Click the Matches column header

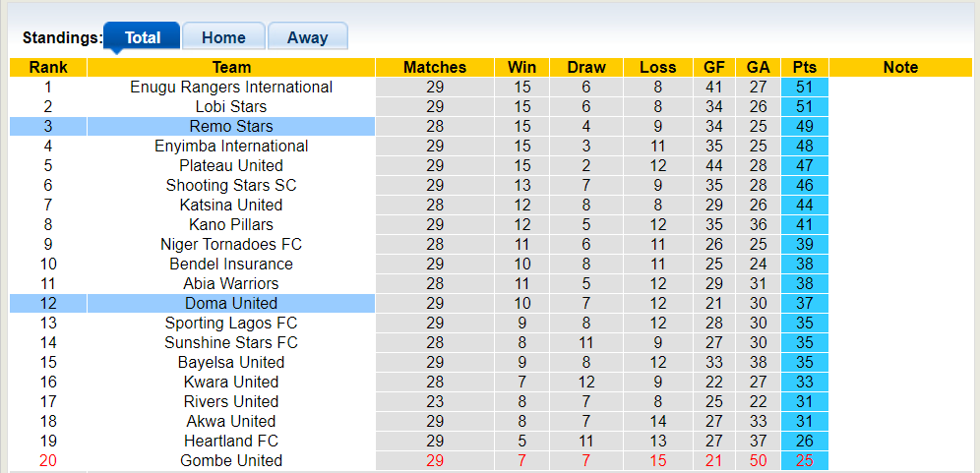coord(435,67)
